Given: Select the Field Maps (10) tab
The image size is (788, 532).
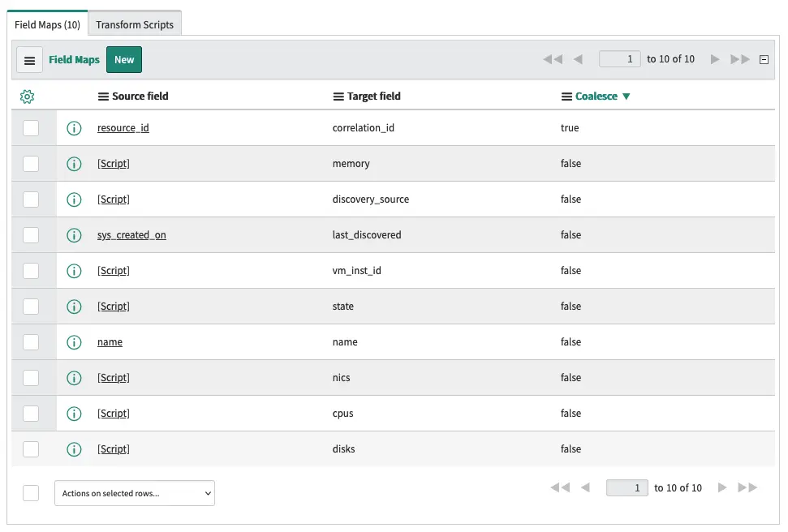Looking at the screenshot, I should point(47,24).
